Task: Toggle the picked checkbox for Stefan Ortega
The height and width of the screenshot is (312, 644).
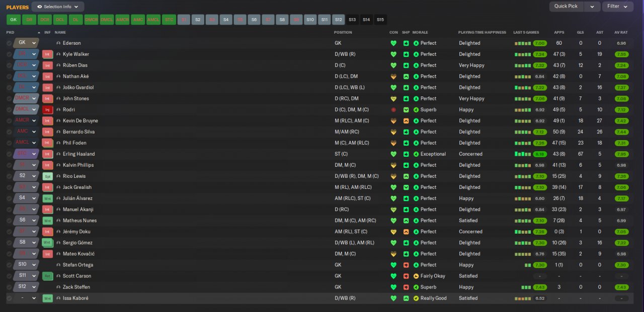Action: pyautogui.click(x=9, y=265)
